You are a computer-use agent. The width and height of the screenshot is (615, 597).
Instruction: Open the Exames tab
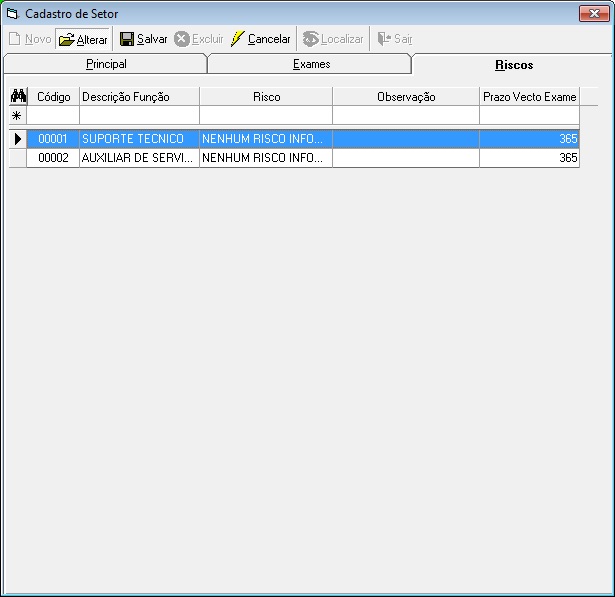(311, 64)
